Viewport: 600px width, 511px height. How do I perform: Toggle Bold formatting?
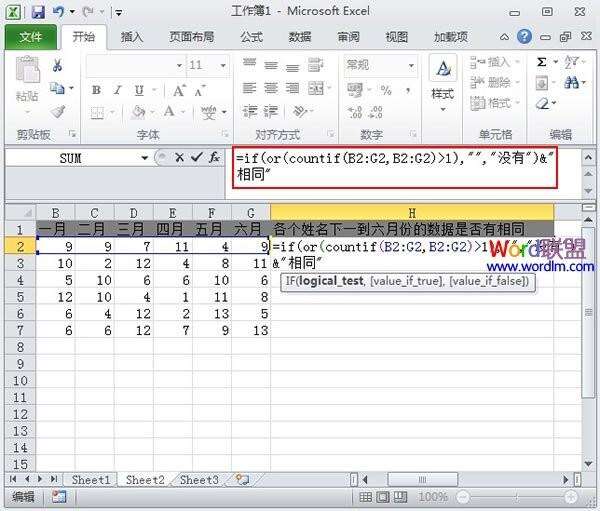pyautogui.click(x=96, y=90)
